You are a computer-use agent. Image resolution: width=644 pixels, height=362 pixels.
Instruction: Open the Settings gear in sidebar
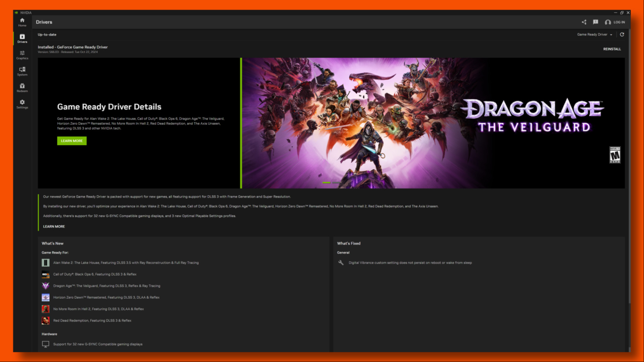pyautogui.click(x=22, y=104)
